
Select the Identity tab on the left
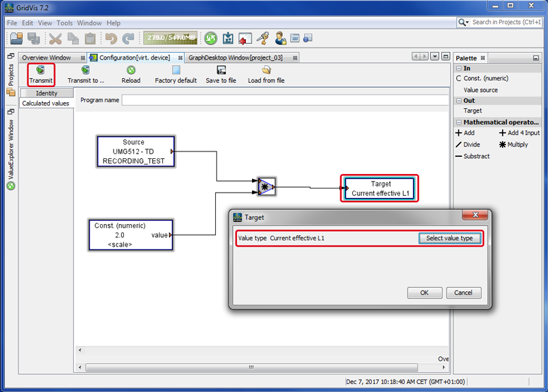47,93
